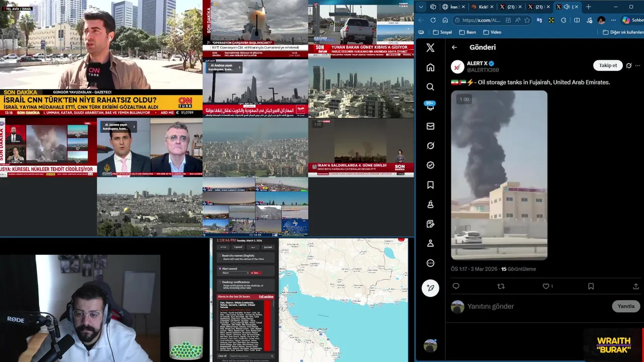Open Copilot Sohbet in the browser toolbar

632,20
